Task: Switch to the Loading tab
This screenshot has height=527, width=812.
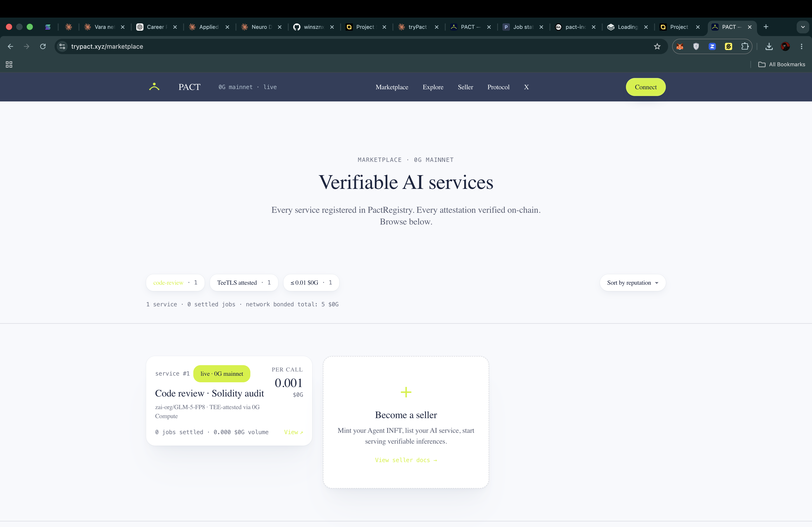Action: pos(628,27)
